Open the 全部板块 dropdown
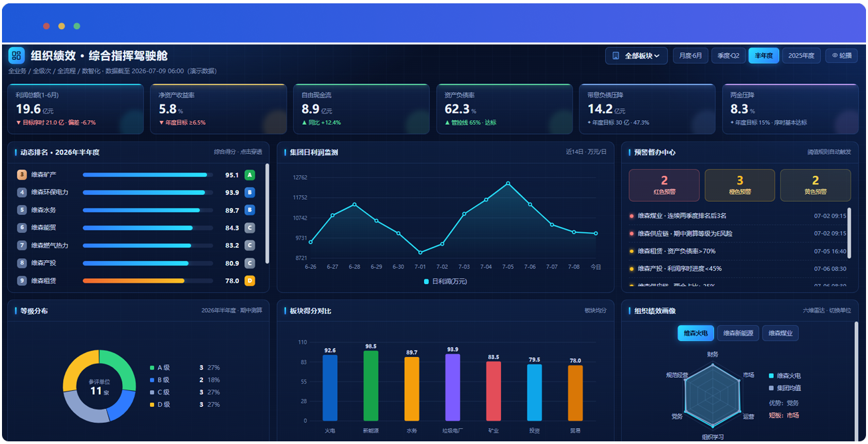The height and width of the screenshot is (444, 868). (x=636, y=56)
